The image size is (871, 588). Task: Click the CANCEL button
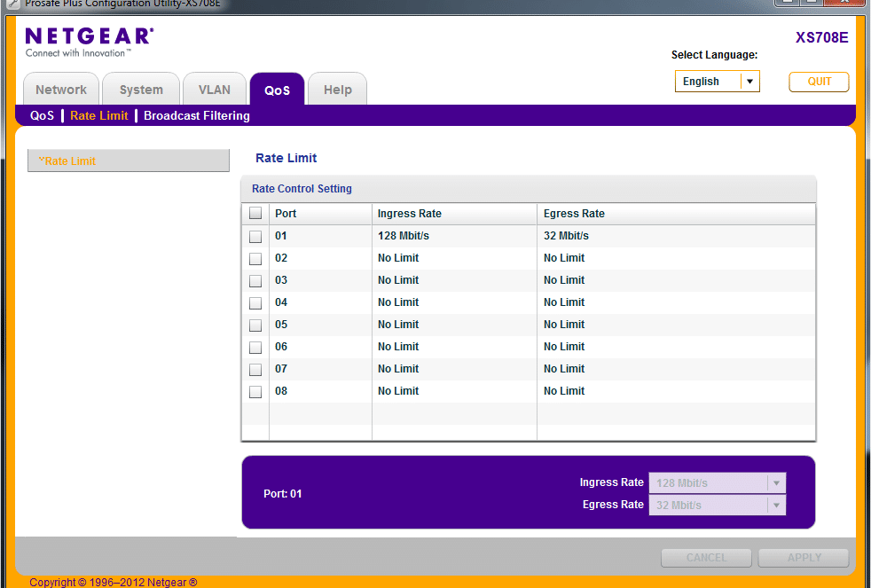[706, 558]
